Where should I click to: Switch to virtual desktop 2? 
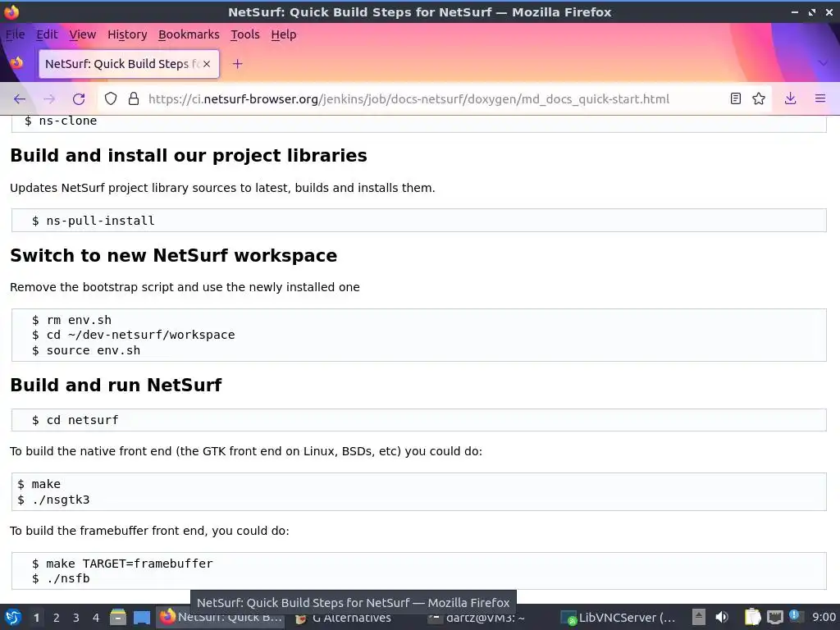[x=57, y=618]
